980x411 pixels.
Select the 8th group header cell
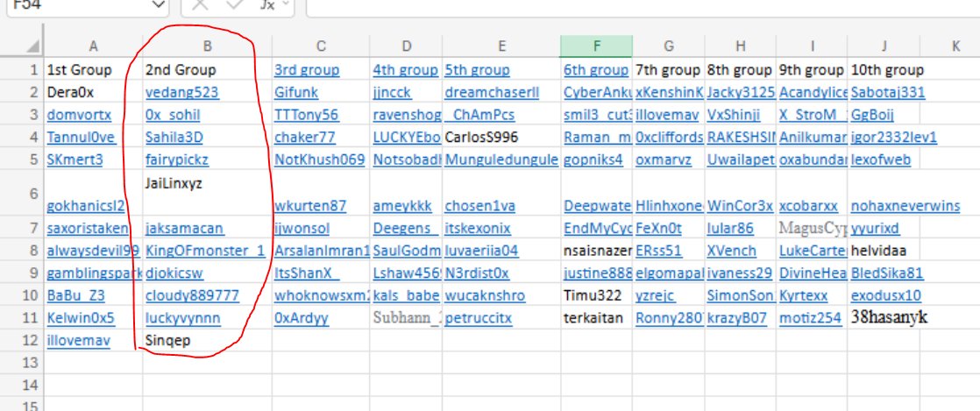click(741, 70)
